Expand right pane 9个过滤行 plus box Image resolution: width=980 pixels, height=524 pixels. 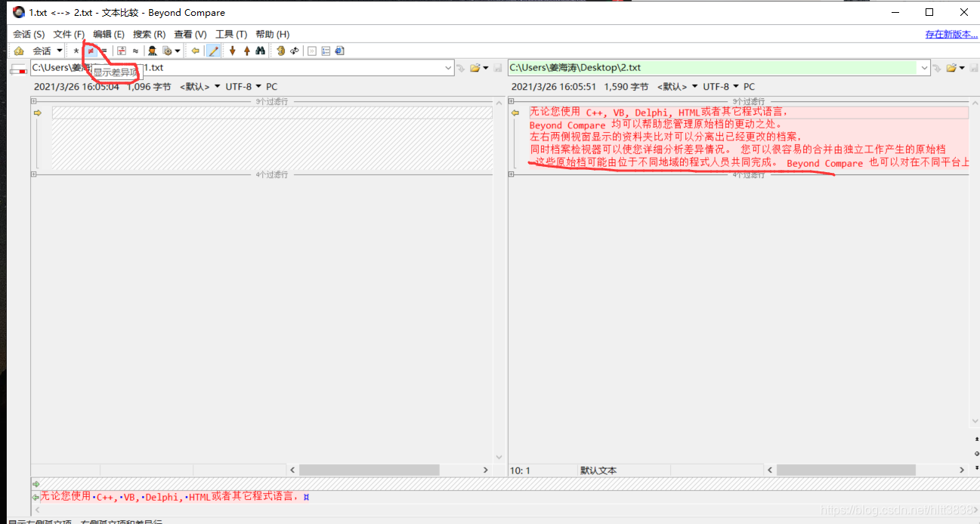click(x=512, y=101)
